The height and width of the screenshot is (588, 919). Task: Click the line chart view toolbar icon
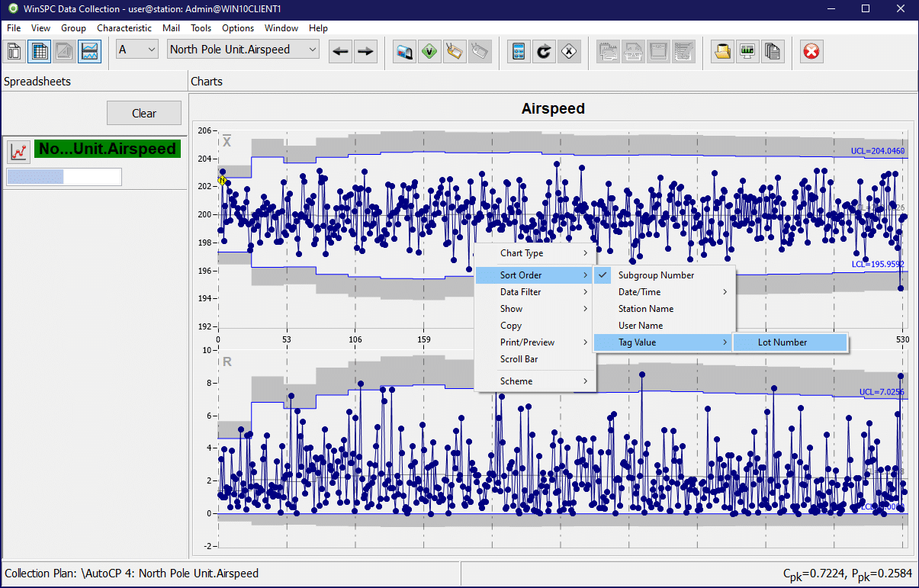(x=89, y=51)
